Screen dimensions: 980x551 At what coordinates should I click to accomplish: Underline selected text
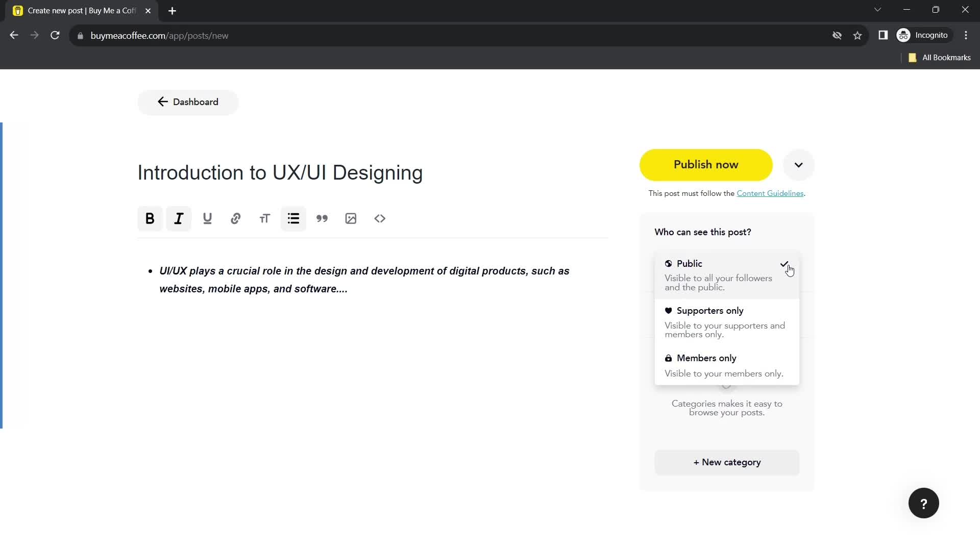[207, 219]
